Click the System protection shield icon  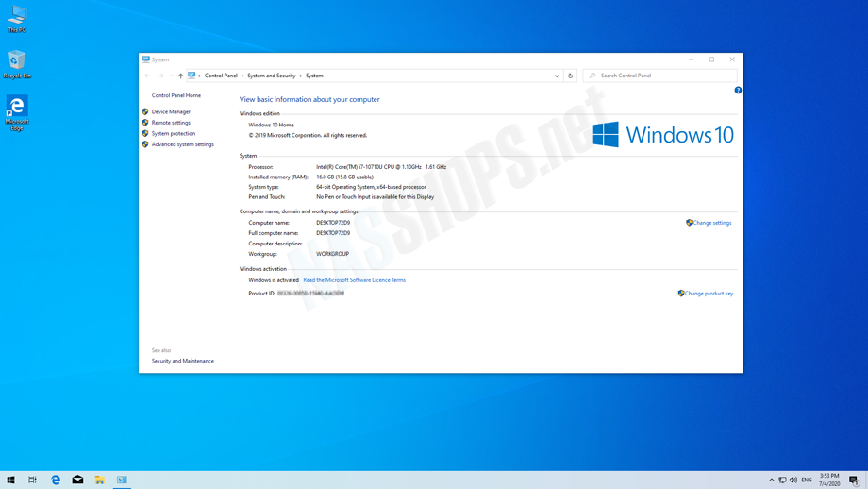click(145, 133)
